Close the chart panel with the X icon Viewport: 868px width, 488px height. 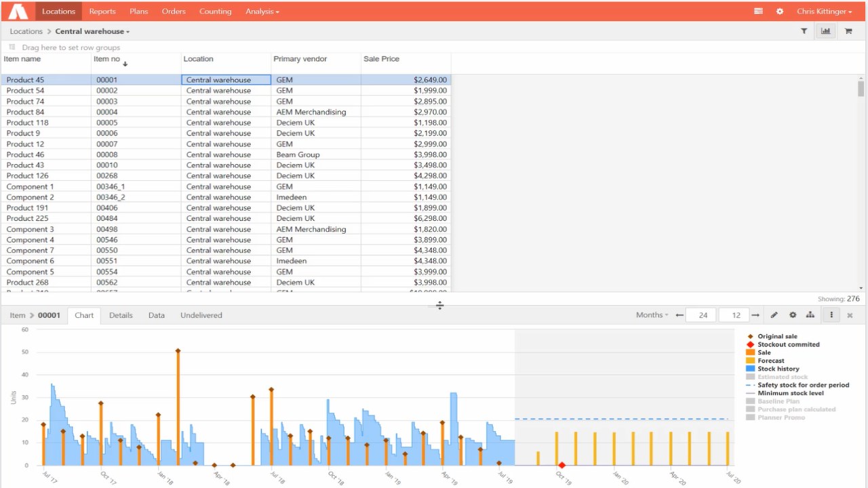click(x=850, y=315)
